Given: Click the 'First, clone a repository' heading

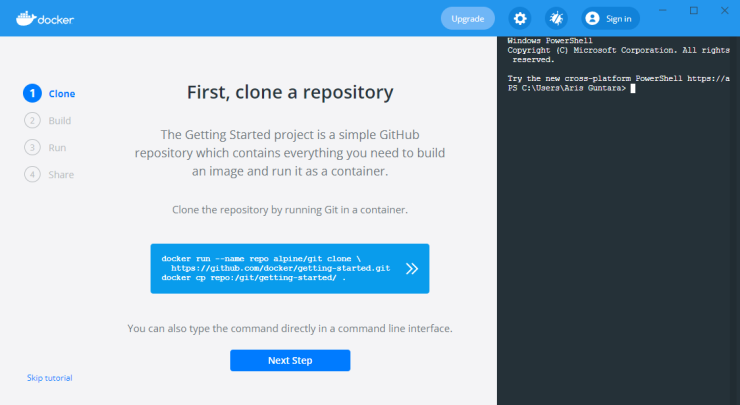Looking at the screenshot, I should coord(290,92).
